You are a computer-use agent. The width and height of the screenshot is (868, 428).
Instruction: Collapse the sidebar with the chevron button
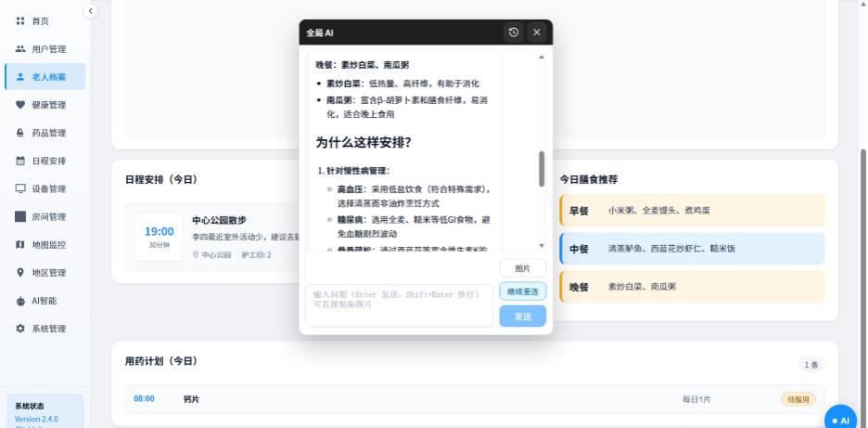click(90, 10)
